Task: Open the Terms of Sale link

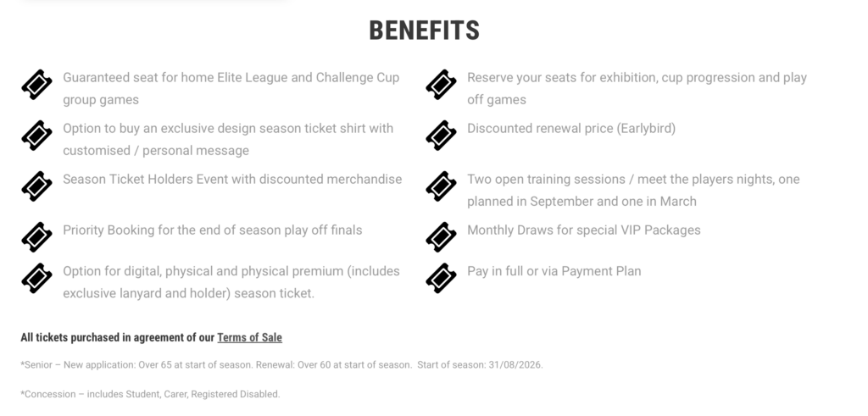Action: (249, 337)
